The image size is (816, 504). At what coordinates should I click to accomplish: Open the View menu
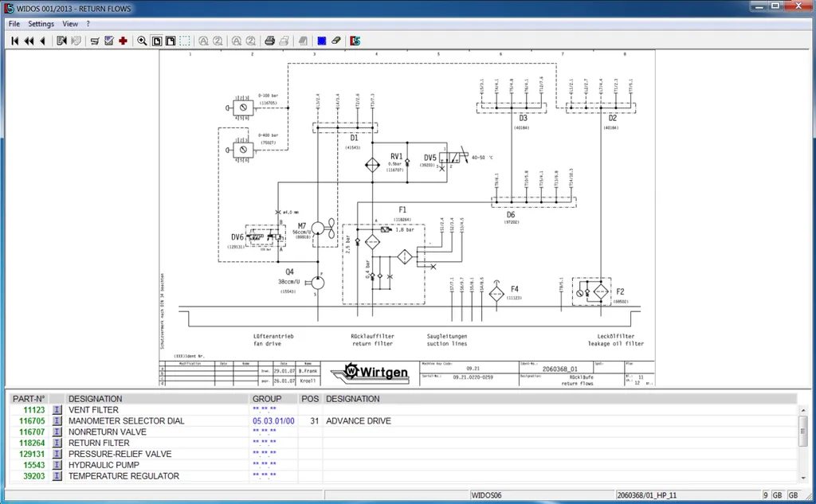coord(70,24)
